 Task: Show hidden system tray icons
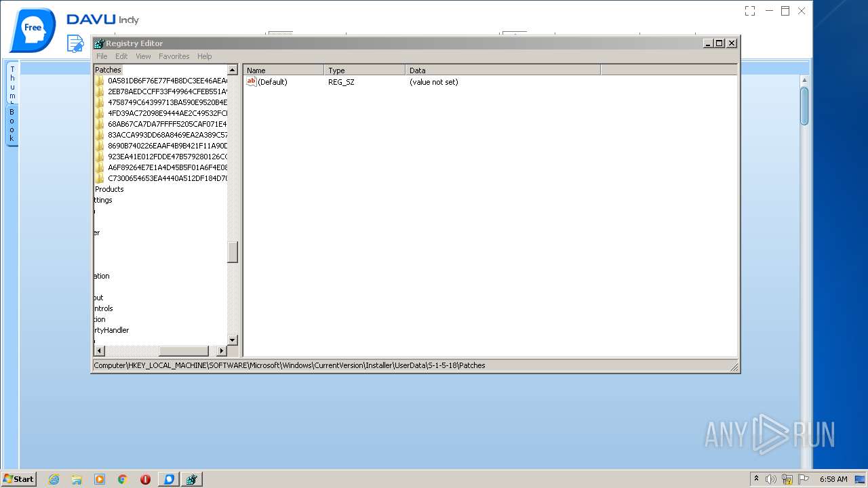756,479
